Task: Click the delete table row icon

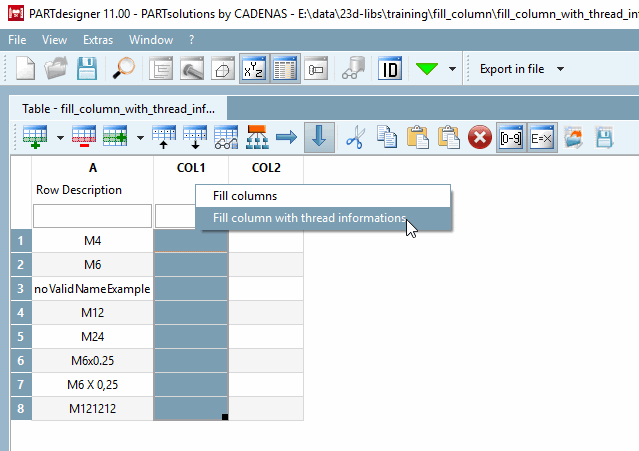Action: click(x=84, y=137)
